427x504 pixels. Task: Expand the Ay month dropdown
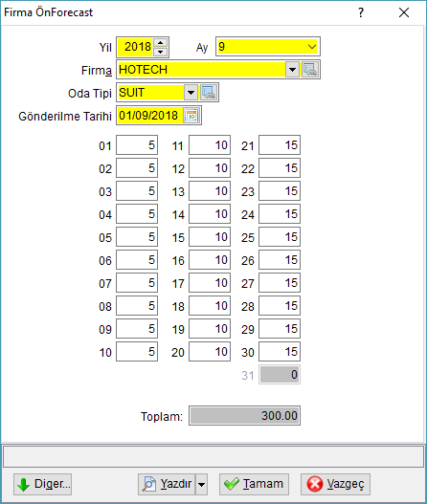(x=311, y=47)
